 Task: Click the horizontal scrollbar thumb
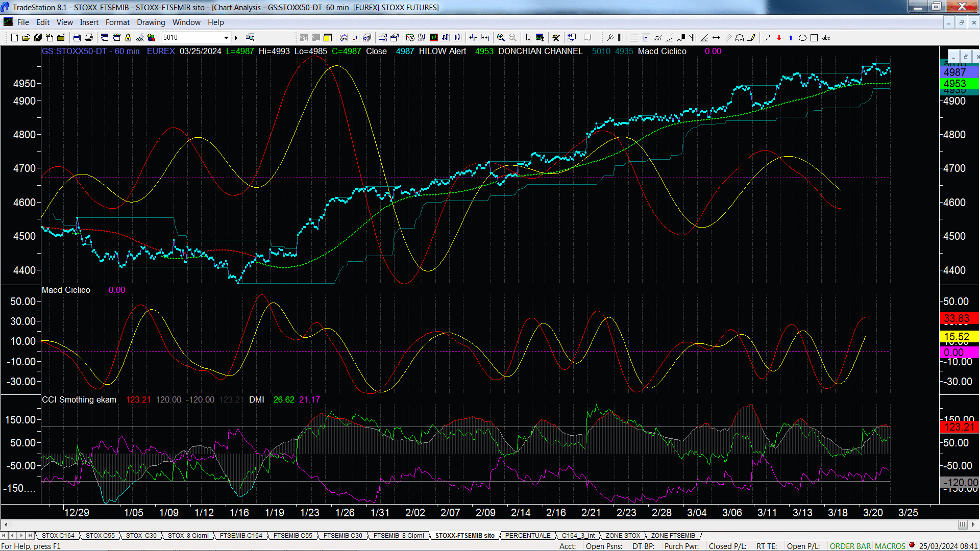(963, 525)
